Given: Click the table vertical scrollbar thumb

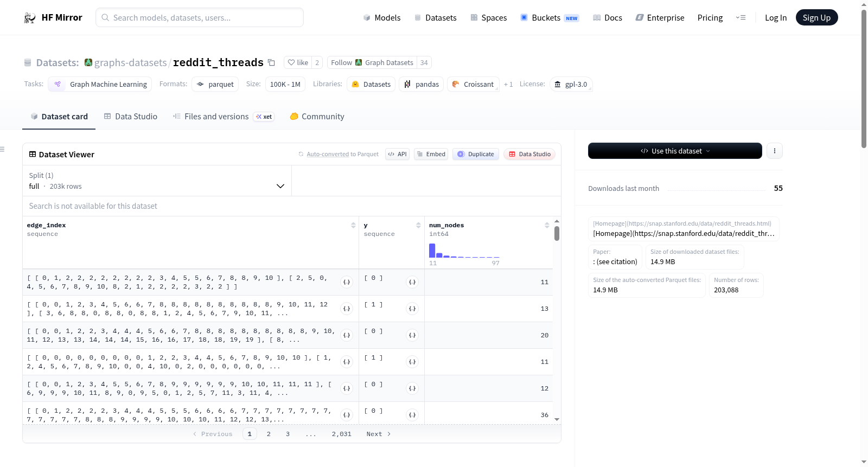Looking at the screenshot, I should (x=557, y=233).
